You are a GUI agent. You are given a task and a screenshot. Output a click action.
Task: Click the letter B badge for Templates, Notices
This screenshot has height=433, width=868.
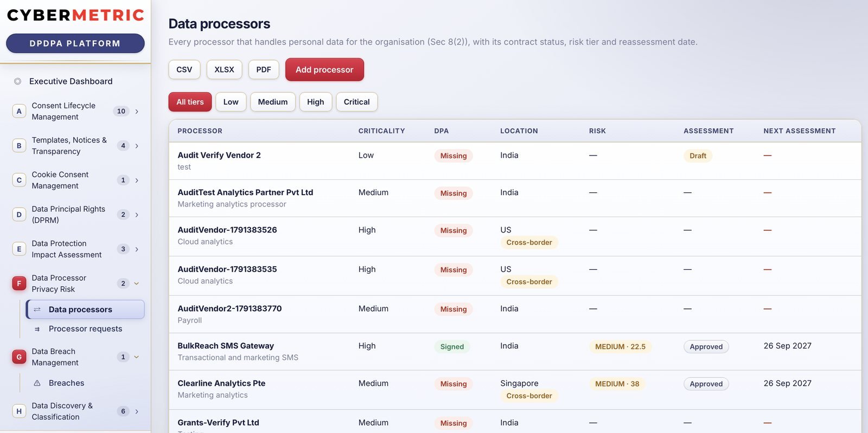(x=19, y=146)
